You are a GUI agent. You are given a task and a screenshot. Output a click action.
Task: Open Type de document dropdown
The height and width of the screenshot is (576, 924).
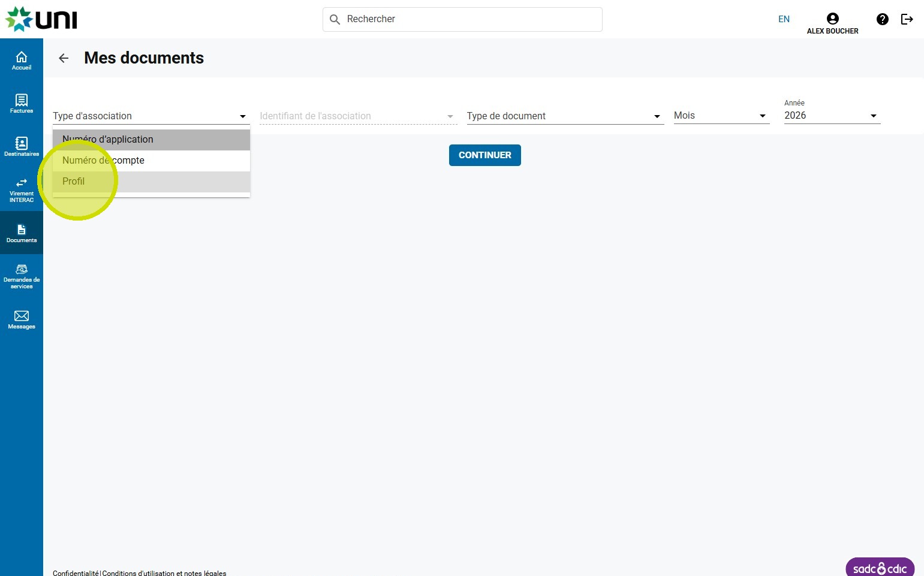click(565, 116)
